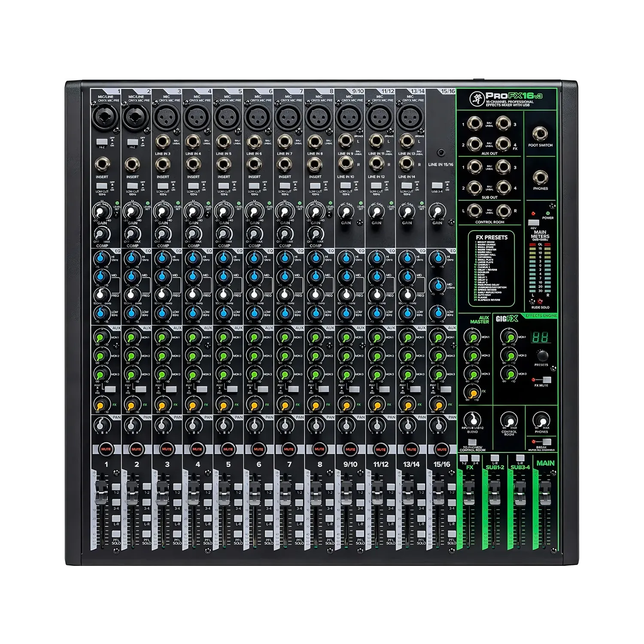Click the effects preset number display

click(x=540, y=337)
